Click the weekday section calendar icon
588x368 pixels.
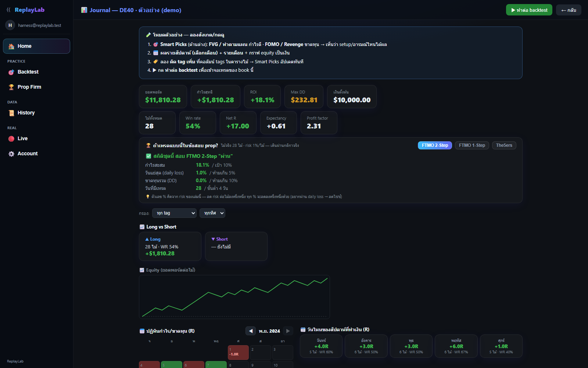303,329
